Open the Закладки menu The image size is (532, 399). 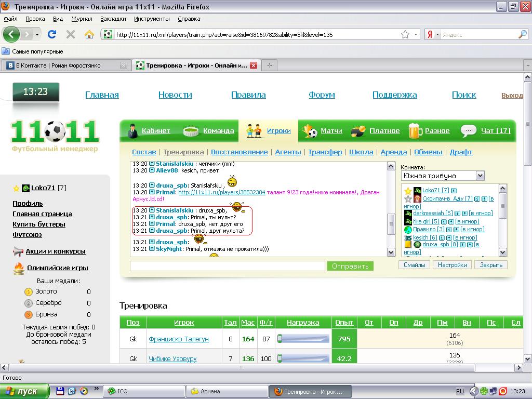pos(113,19)
